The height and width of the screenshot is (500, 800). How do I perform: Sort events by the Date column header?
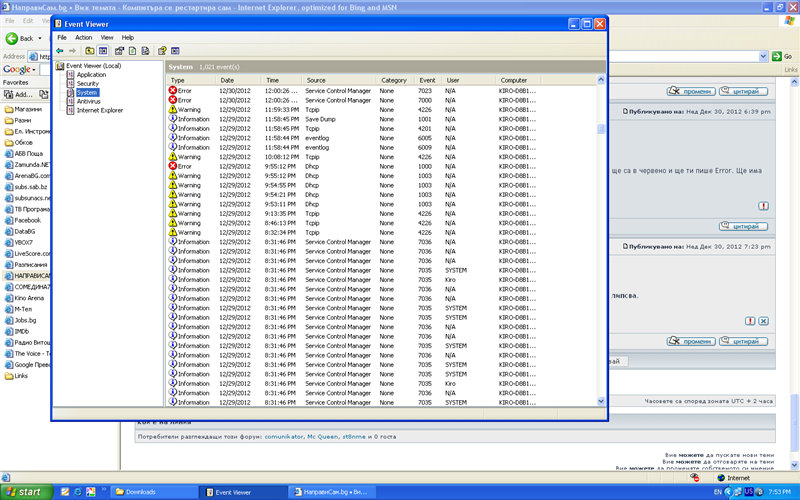coord(238,80)
